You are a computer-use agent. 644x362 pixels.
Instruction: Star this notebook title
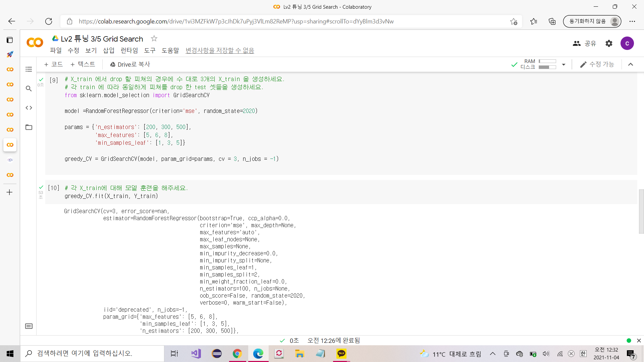coord(154,39)
